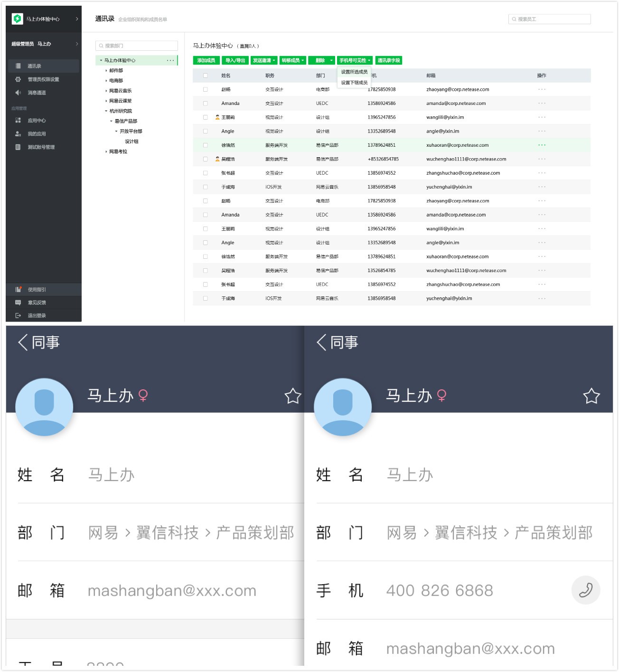
Task: Tap the phone call icon beside 400 826 6868
Action: (x=585, y=590)
